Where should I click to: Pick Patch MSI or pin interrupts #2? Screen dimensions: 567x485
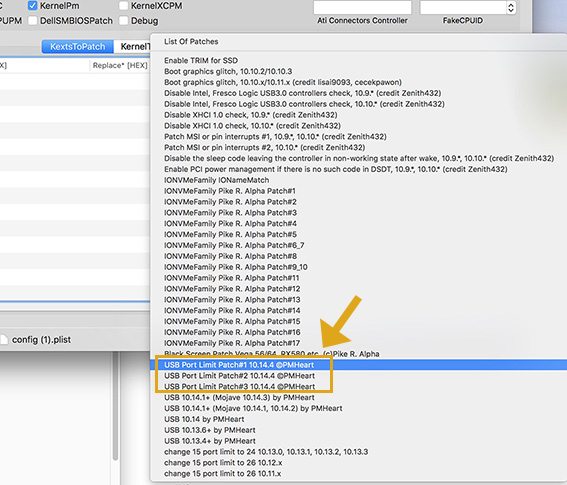(x=359, y=147)
